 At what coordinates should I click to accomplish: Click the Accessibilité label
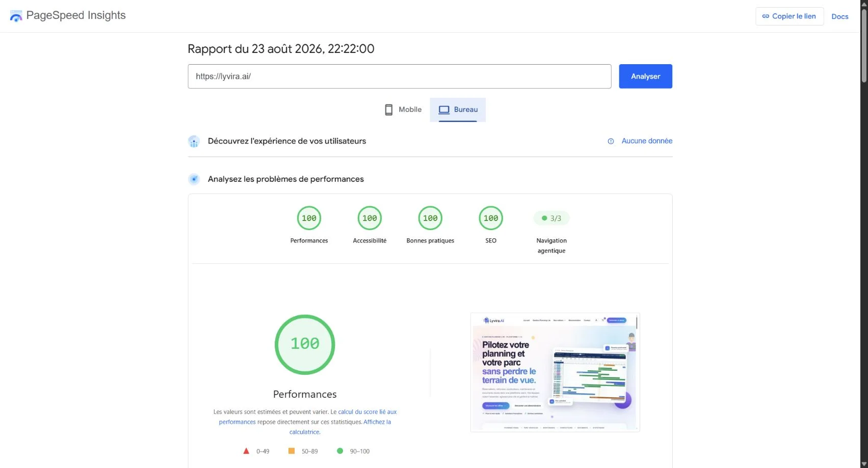click(370, 241)
